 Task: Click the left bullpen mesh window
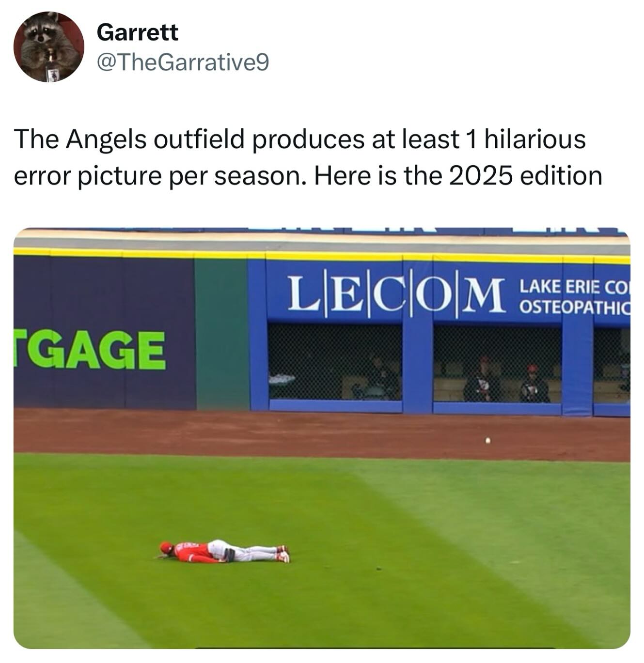[335, 361]
